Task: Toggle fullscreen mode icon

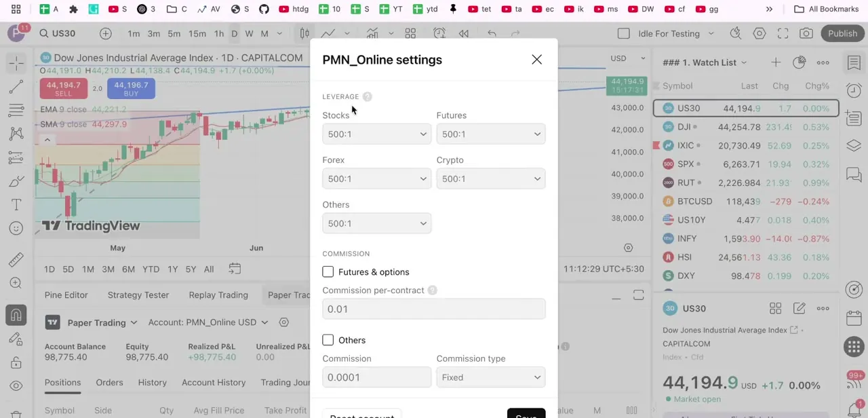Action: coord(783,33)
